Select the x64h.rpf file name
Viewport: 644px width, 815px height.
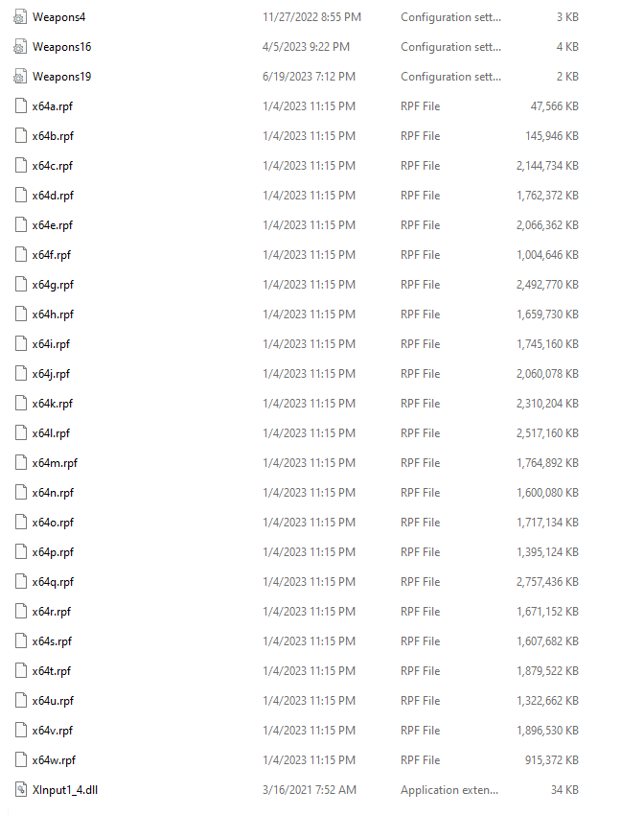pyautogui.click(x=53, y=314)
